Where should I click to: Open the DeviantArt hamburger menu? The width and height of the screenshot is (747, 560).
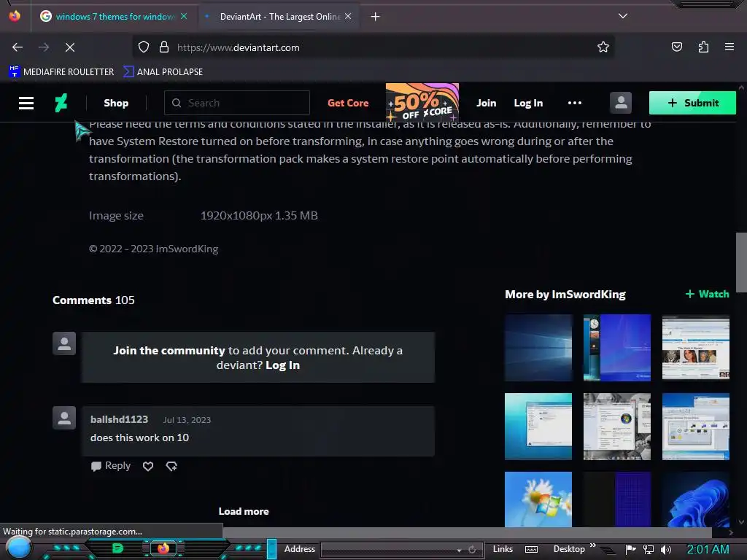click(26, 103)
